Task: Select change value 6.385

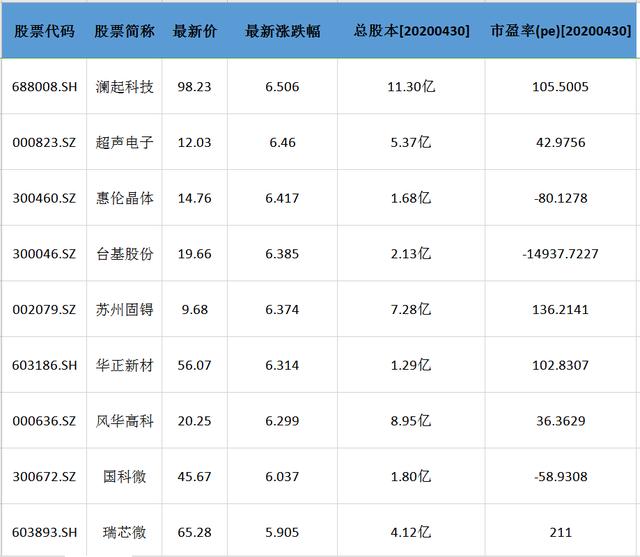Action: (x=282, y=254)
